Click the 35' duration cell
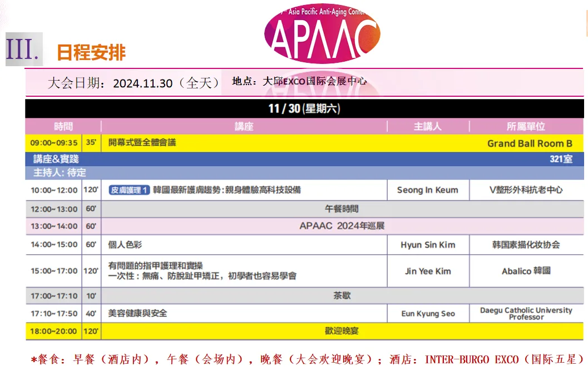 (91, 142)
